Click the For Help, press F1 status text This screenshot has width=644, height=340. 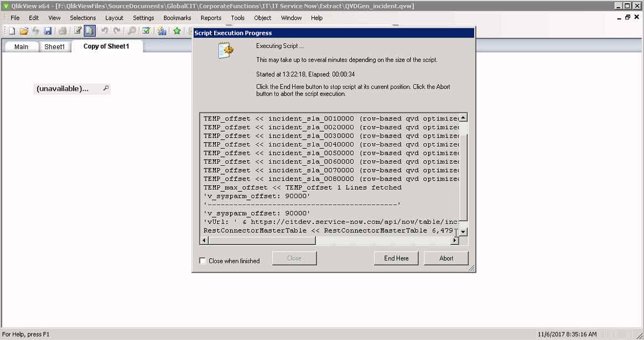coord(25,334)
